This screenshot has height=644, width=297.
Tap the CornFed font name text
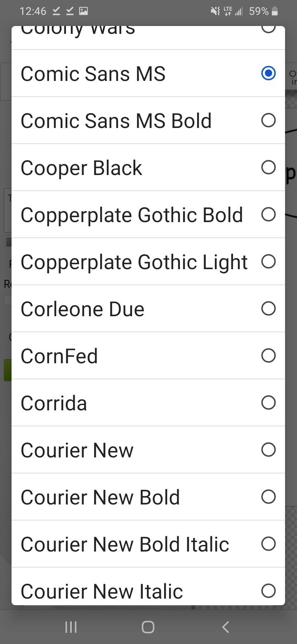coord(59,357)
